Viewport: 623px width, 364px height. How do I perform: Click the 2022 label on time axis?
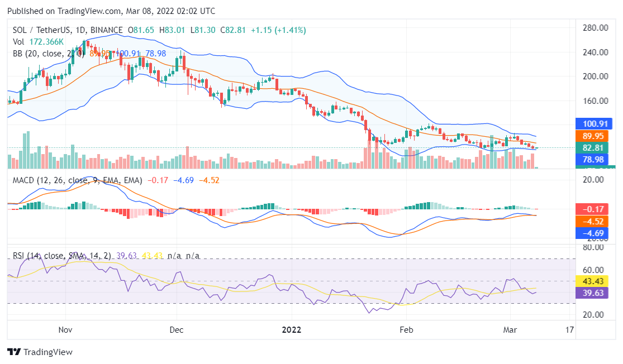[291, 330]
